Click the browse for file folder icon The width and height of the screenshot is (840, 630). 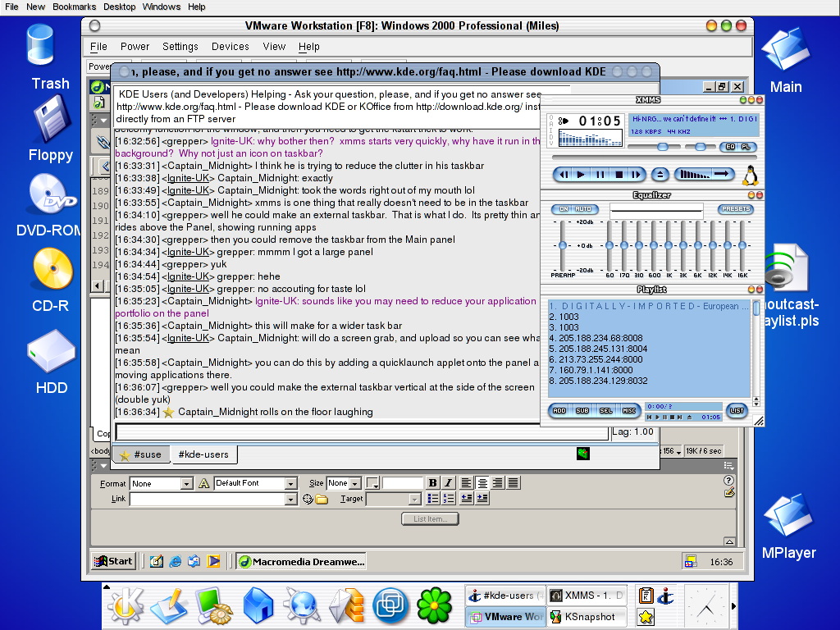pos(322,499)
